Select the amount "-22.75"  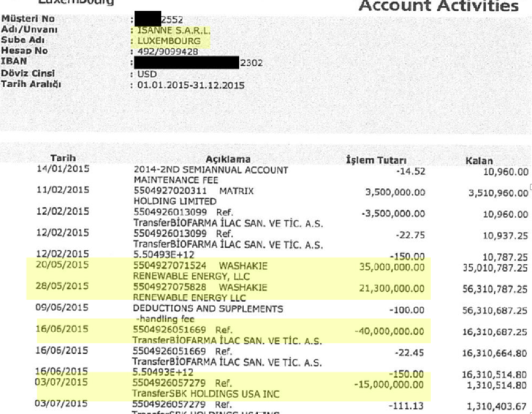click(x=410, y=236)
